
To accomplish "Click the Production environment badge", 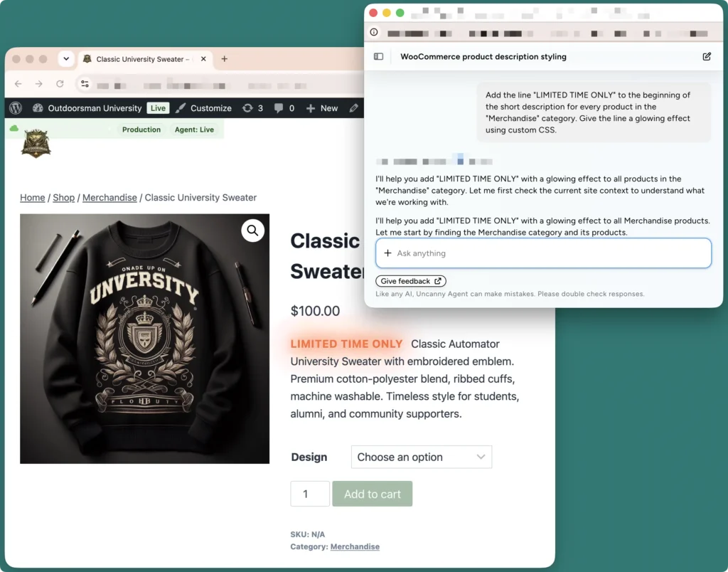I will point(141,129).
